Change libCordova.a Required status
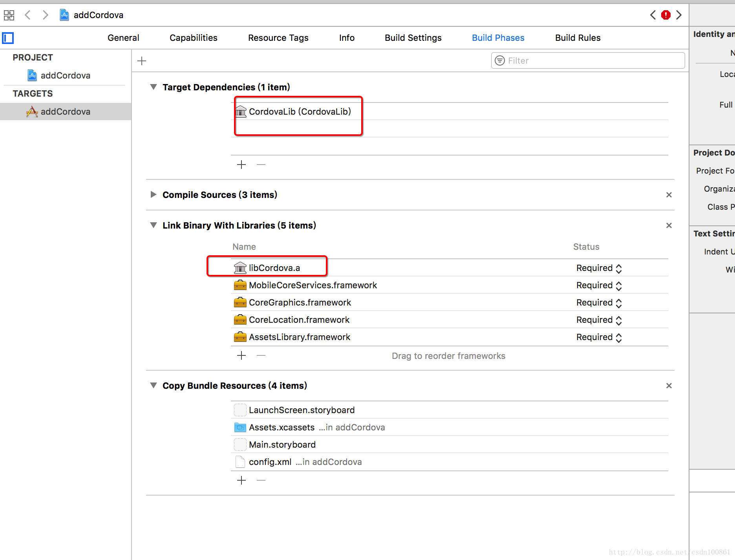Viewport: 735px width, 560px height. (599, 268)
